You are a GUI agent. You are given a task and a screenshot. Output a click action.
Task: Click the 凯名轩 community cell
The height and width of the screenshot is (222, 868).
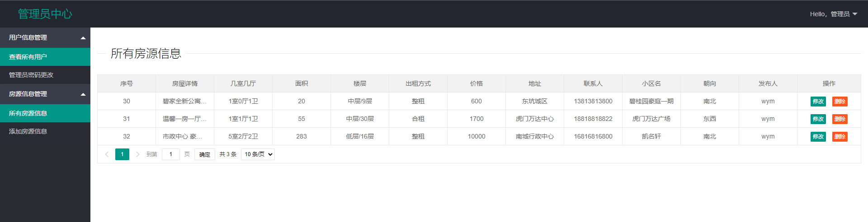(651, 136)
